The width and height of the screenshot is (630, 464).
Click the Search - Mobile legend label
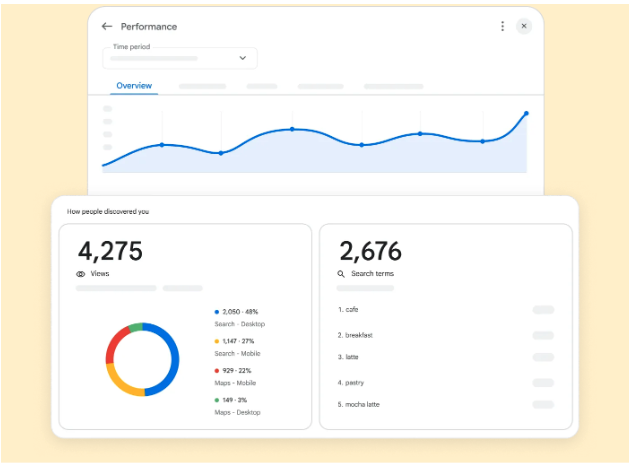coord(237,354)
